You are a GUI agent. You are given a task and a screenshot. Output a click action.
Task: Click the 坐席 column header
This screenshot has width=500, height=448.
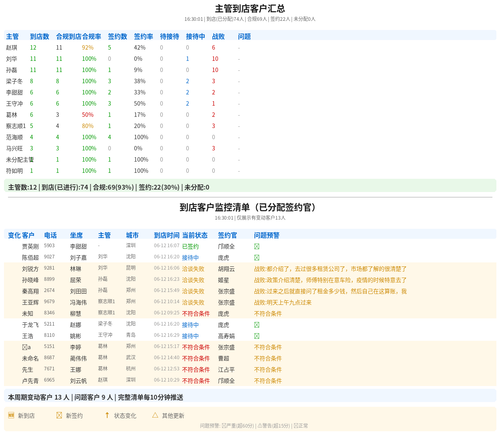tap(76, 235)
